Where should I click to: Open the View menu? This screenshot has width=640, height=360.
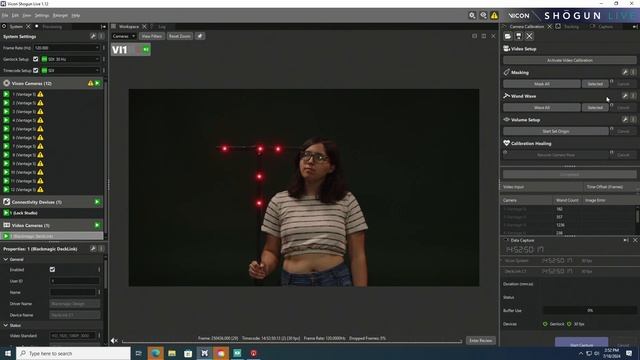pyautogui.click(x=27, y=16)
